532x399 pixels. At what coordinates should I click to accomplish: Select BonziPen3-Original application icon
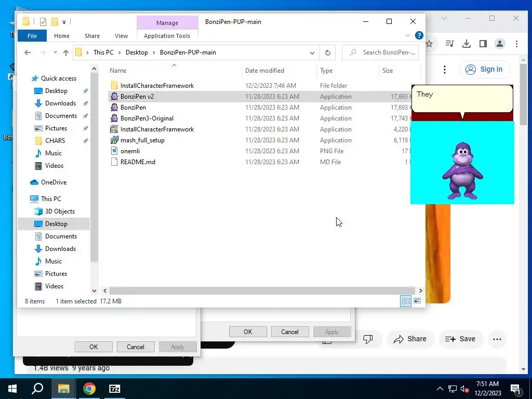114,118
